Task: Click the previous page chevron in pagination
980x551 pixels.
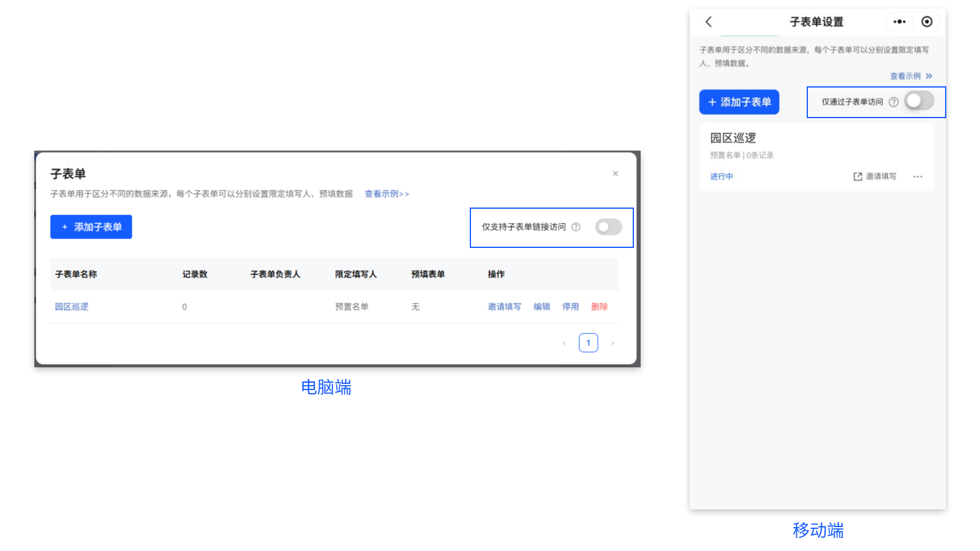Action: click(x=564, y=343)
